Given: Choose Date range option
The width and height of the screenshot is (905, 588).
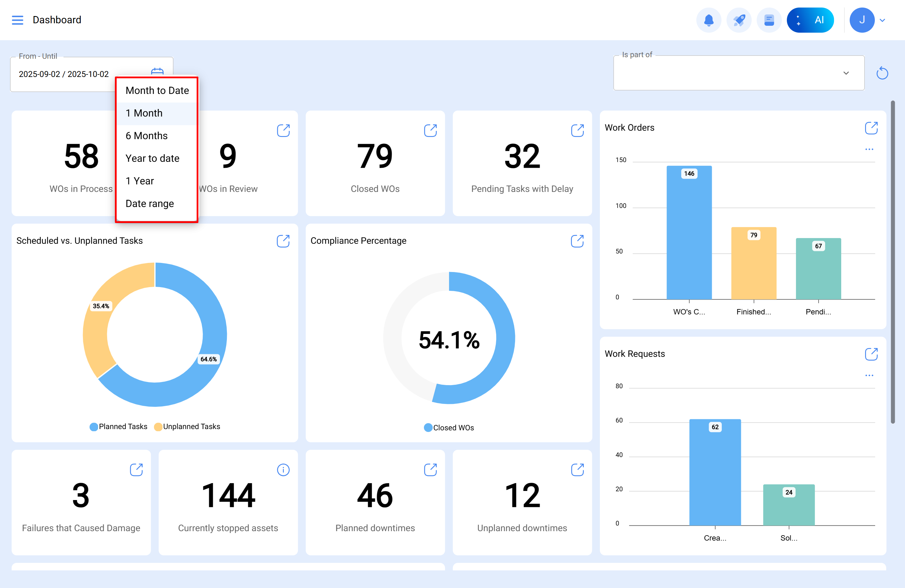Looking at the screenshot, I should (x=150, y=203).
